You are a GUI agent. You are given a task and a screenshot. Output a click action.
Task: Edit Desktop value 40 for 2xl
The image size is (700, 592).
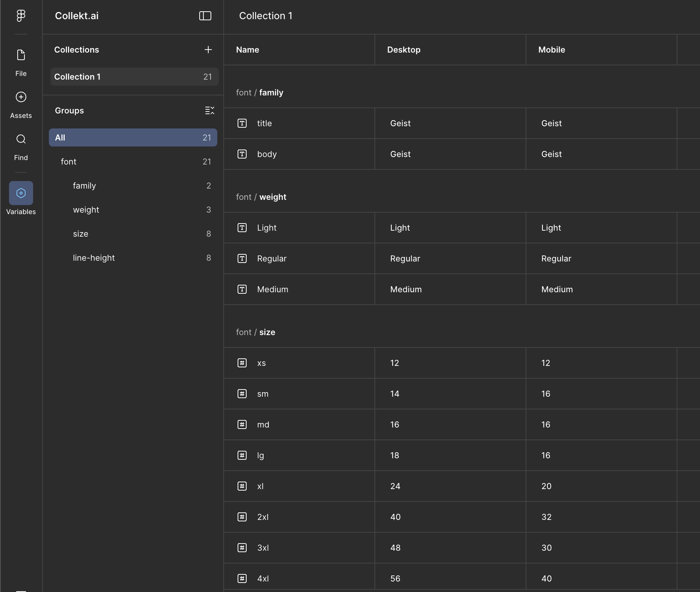click(x=395, y=517)
